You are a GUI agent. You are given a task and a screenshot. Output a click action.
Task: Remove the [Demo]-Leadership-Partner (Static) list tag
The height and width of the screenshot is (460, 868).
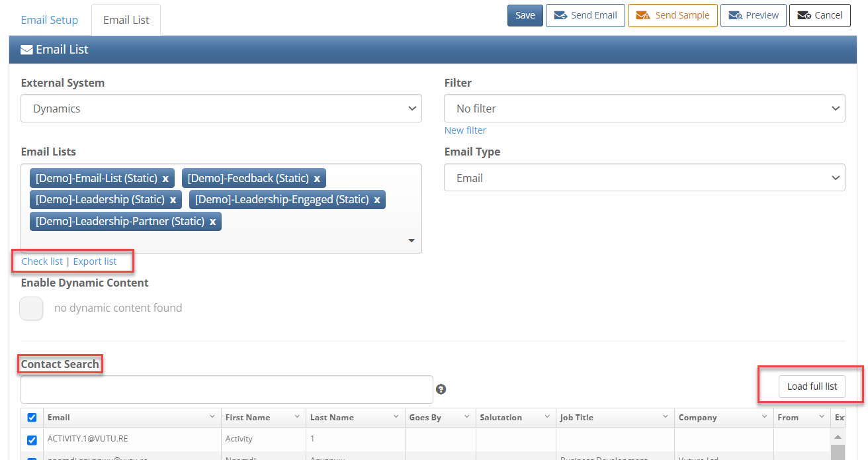tap(212, 221)
